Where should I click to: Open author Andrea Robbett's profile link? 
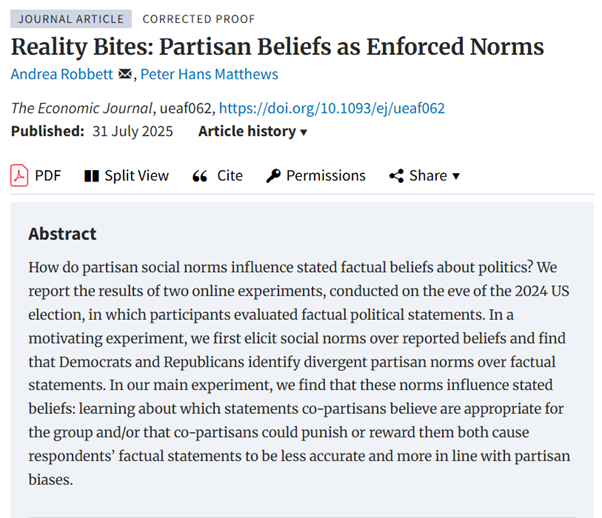click(x=62, y=74)
